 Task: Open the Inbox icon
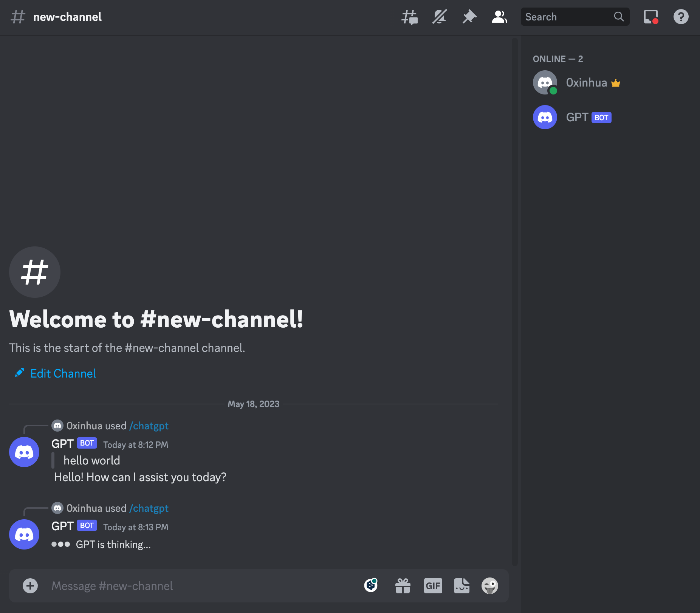651,17
